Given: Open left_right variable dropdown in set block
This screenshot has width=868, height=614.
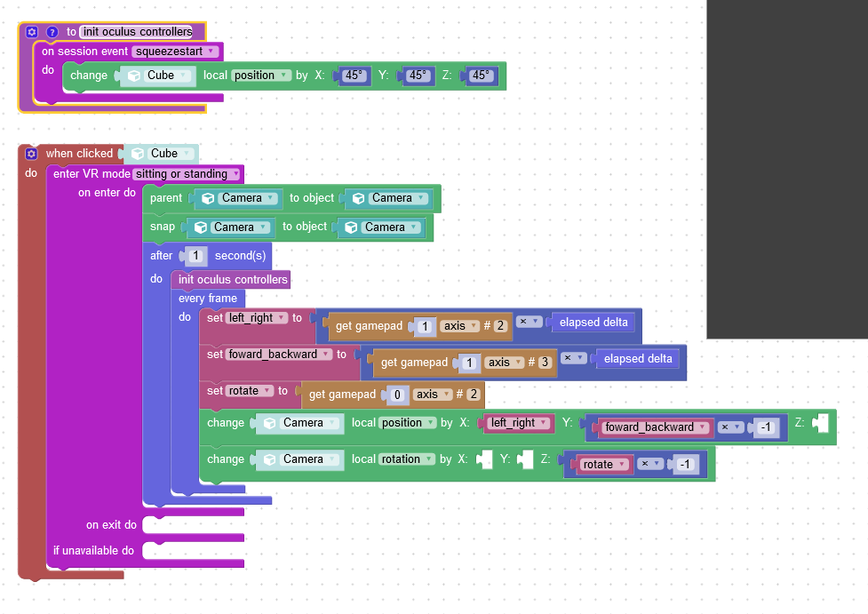Looking at the screenshot, I should click(x=257, y=318).
